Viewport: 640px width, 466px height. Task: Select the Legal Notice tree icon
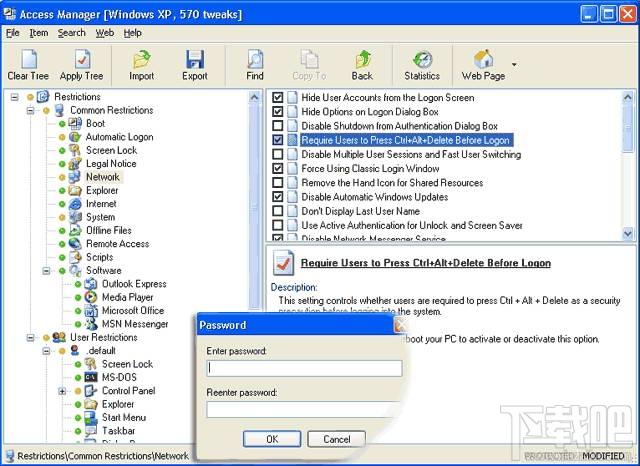coord(75,164)
